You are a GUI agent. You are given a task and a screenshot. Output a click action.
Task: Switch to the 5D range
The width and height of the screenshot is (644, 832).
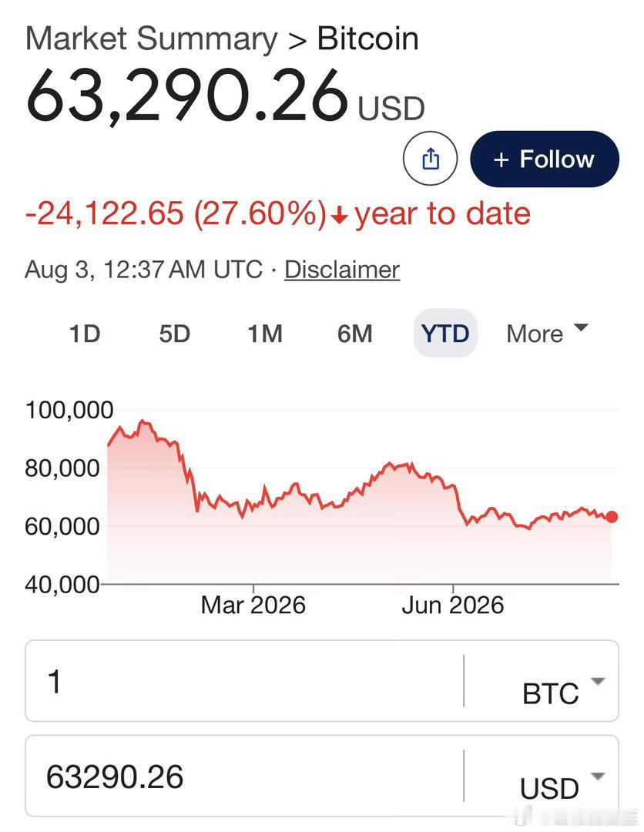[x=175, y=334]
